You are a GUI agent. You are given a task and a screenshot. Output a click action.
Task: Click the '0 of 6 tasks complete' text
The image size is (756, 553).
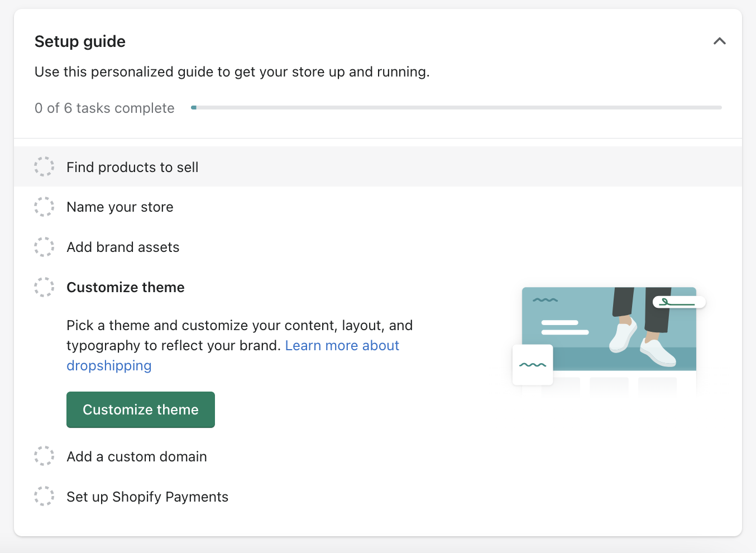(104, 108)
